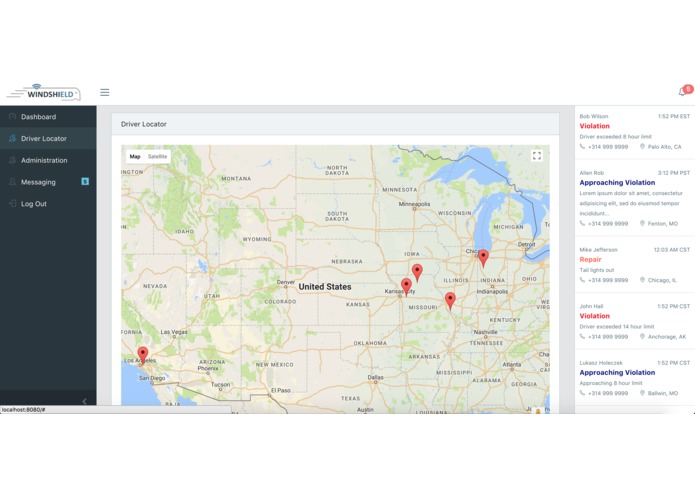695x494 pixels.
Task: Click the Dashboard gauge icon
Action: tap(12, 117)
